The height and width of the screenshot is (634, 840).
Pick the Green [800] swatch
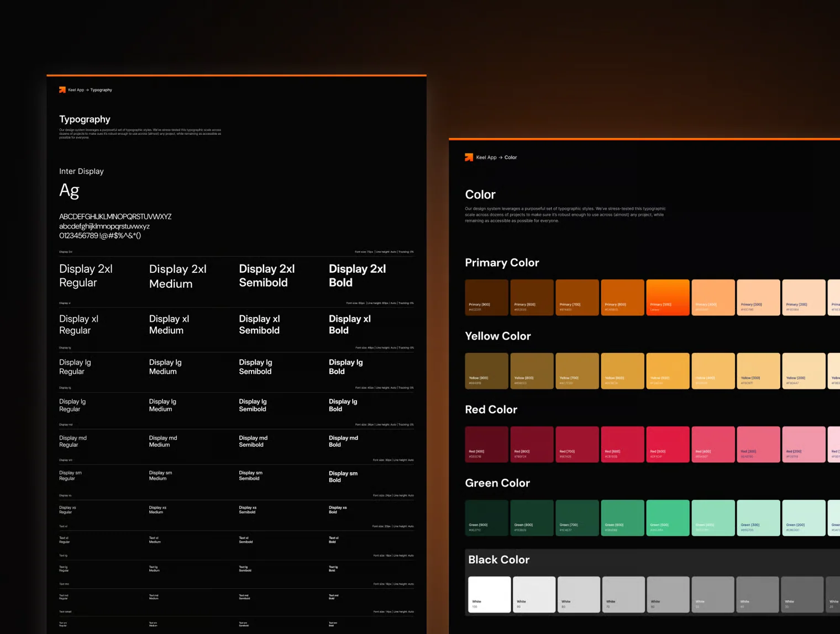(x=532, y=518)
